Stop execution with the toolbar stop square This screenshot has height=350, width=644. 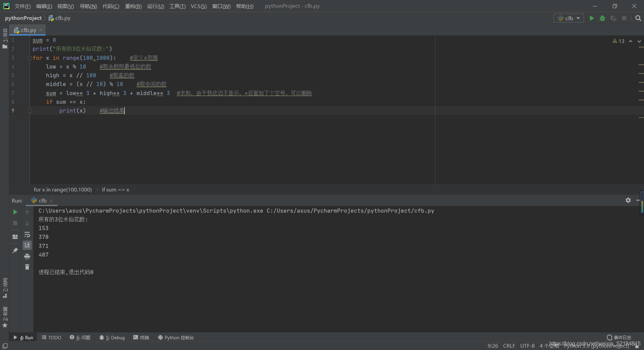624,18
